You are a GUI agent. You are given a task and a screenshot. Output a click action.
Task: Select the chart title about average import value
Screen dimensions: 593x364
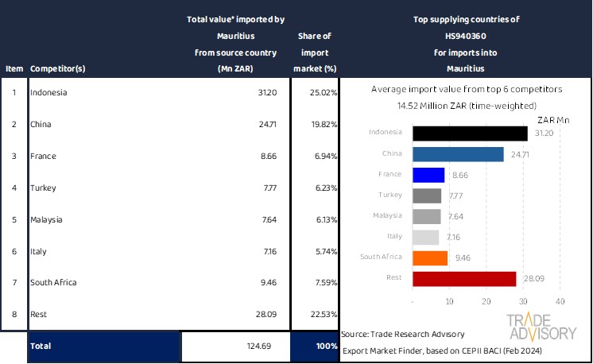[x=465, y=90]
